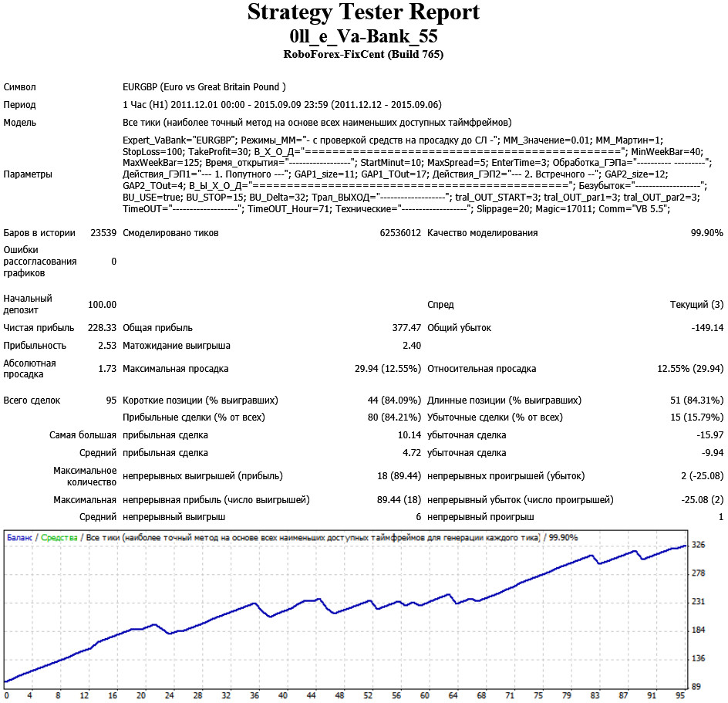The height and width of the screenshot is (703, 728).
Task: Click the largest loss trade value -15.97
Action: point(710,435)
